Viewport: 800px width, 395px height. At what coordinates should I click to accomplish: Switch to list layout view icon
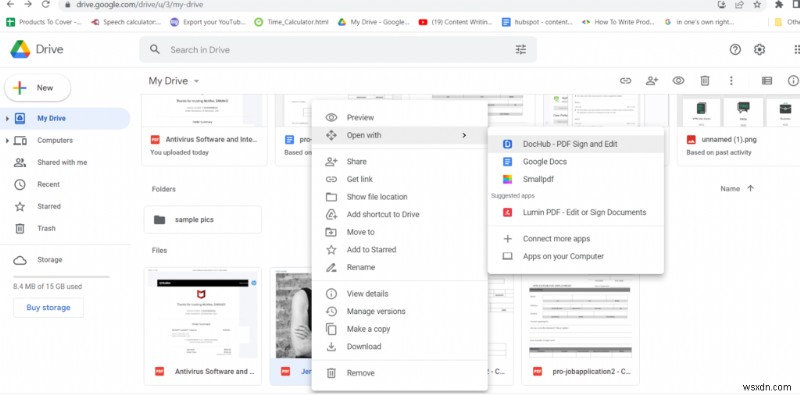(x=766, y=81)
